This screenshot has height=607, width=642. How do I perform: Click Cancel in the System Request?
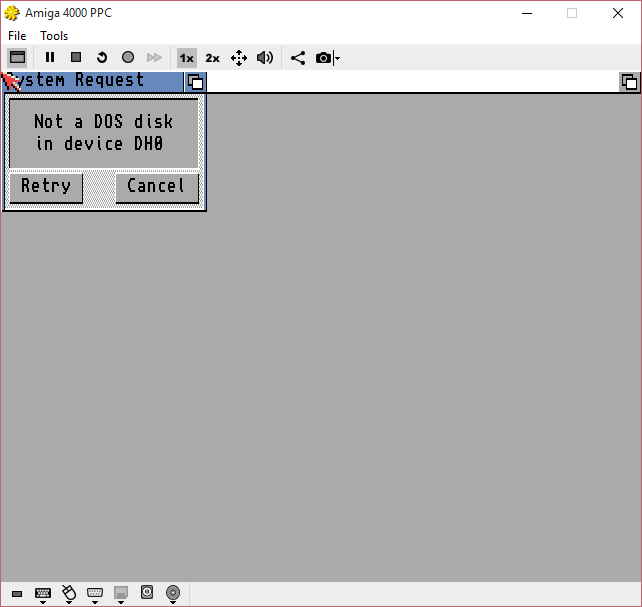[x=157, y=187]
